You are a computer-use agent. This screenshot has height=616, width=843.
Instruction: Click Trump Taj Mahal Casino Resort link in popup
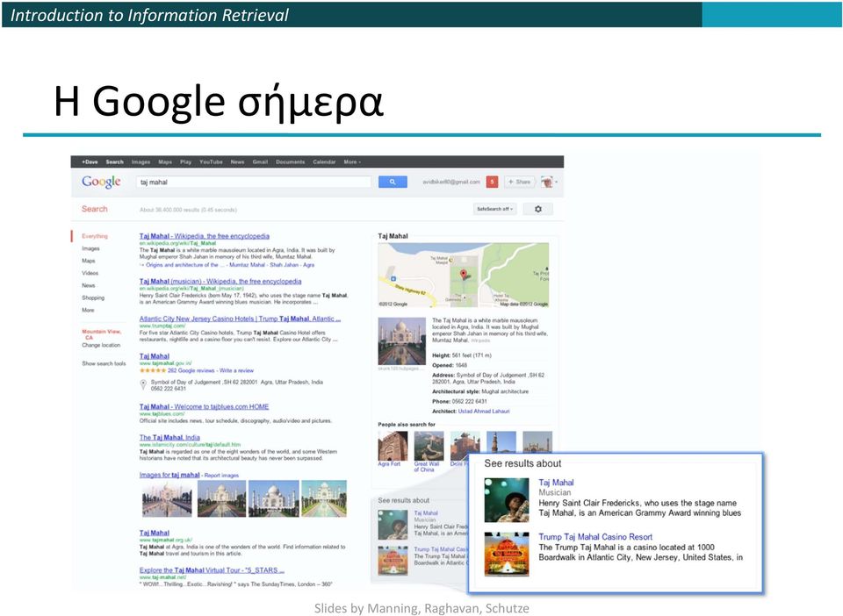coord(595,537)
